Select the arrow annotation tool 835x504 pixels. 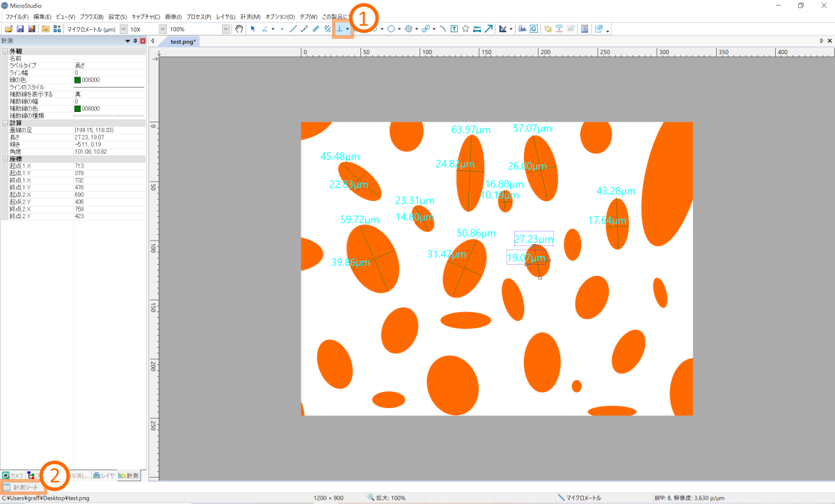(x=488, y=29)
